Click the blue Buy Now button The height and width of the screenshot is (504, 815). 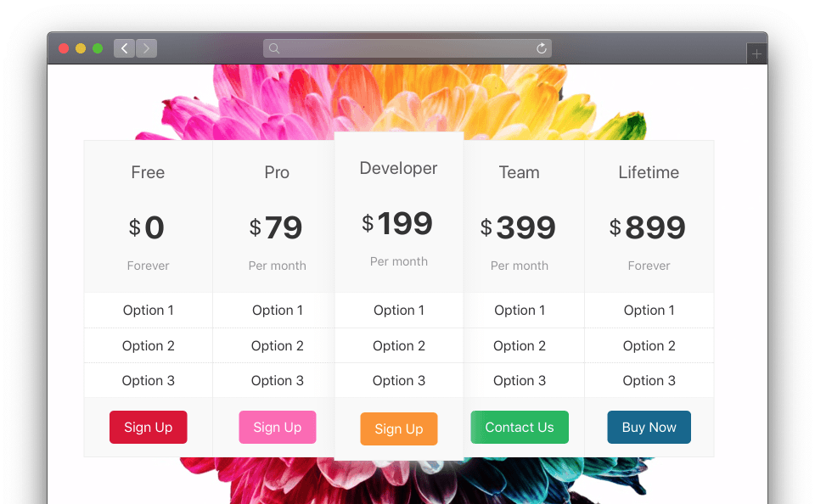click(x=649, y=428)
